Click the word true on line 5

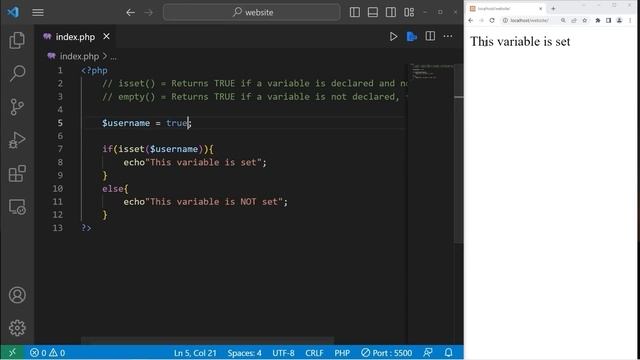pyautogui.click(x=176, y=123)
